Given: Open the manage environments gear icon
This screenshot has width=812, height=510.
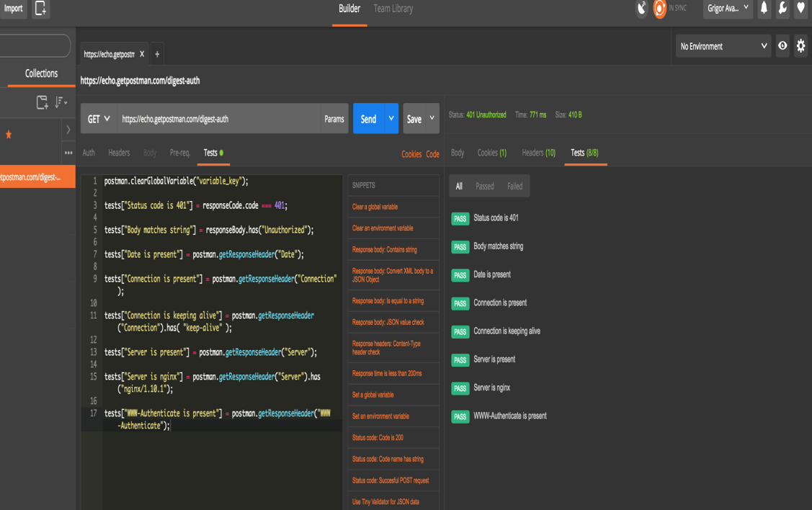Looking at the screenshot, I should pyautogui.click(x=800, y=46).
